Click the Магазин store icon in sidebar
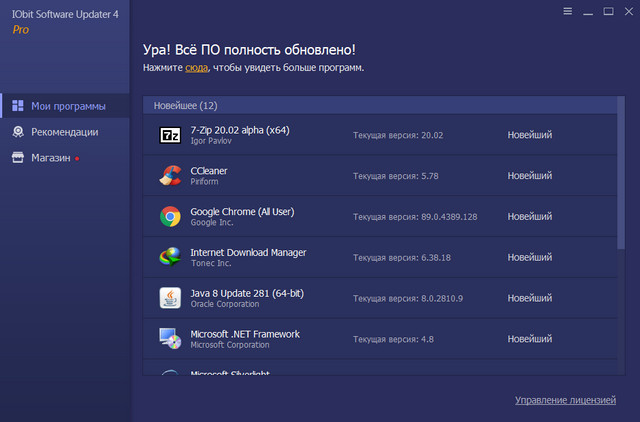 click(18, 158)
